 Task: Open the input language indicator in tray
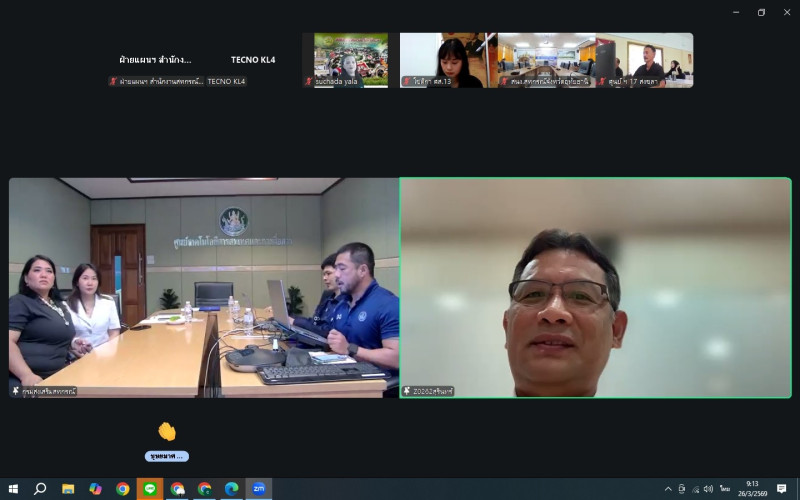coord(724,489)
